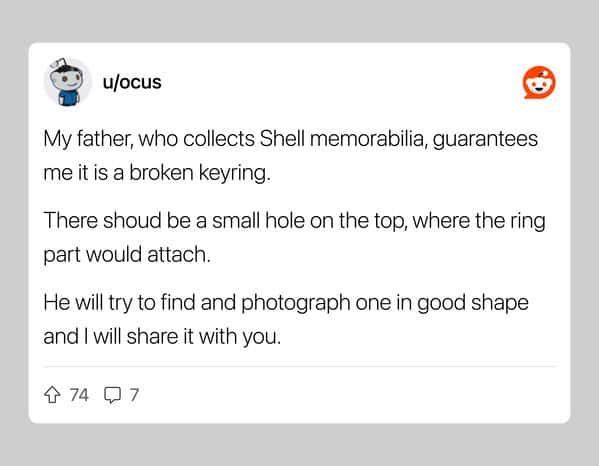The height and width of the screenshot is (466, 599).
Task: Click the comment count 7
Action: click(x=134, y=395)
